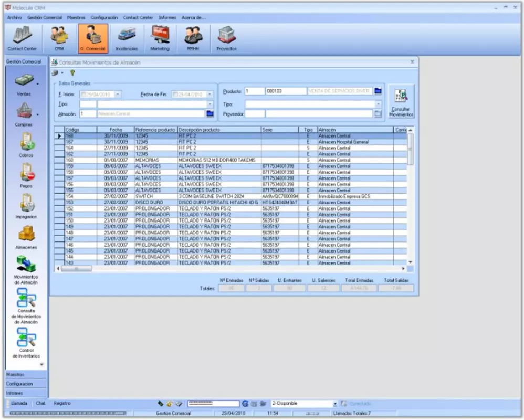Image resolution: width=524 pixels, height=420 pixels.
Task: Open the RRHH module
Action: point(193,38)
